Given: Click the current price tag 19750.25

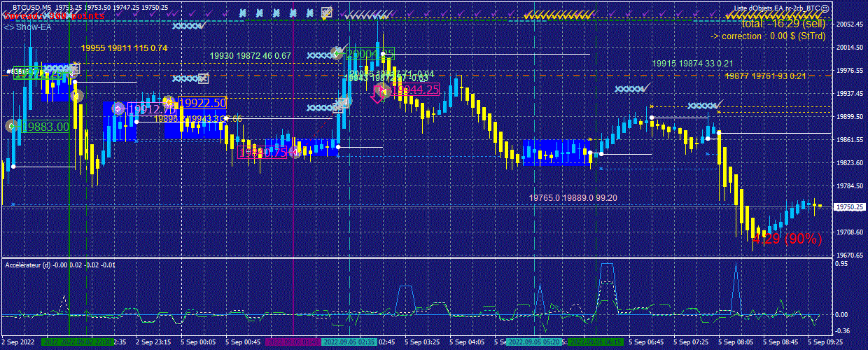Looking at the screenshot, I should click(x=850, y=207).
